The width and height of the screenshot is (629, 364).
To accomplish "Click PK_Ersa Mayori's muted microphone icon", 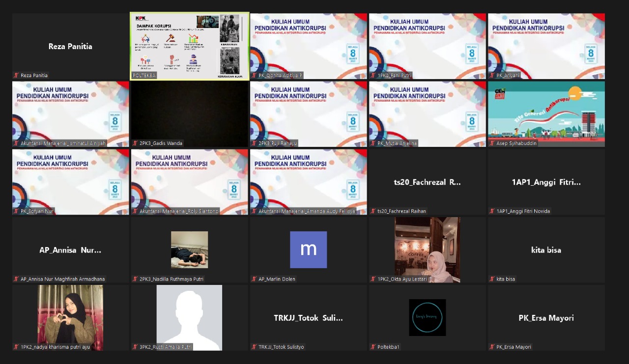I will [x=492, y=347].
